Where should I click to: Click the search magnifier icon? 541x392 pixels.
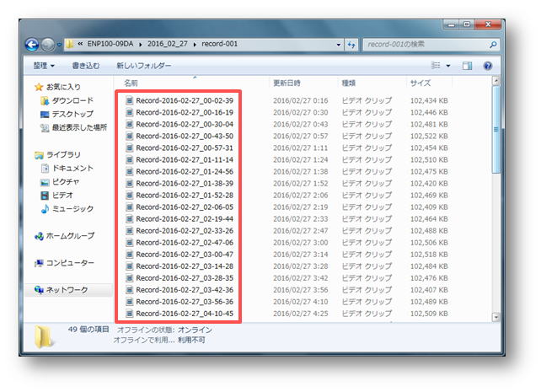[x=493, y=45]
